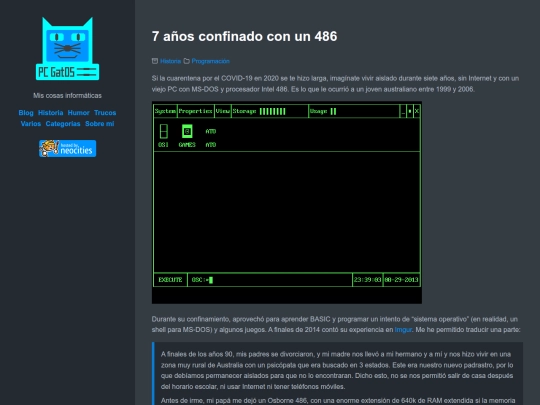Open the Historia category tag
The width and height of the screenshot is (540, 405).
(x=170, y=61)
